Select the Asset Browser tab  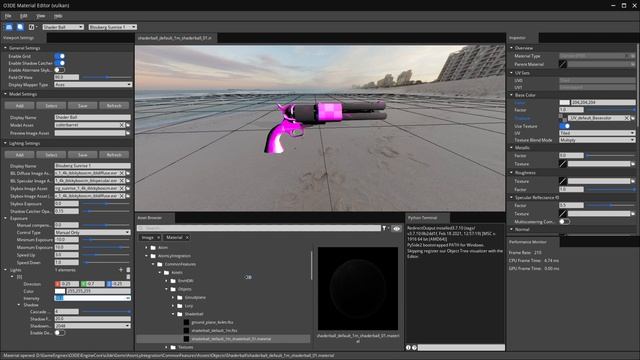tap(155, 218)
